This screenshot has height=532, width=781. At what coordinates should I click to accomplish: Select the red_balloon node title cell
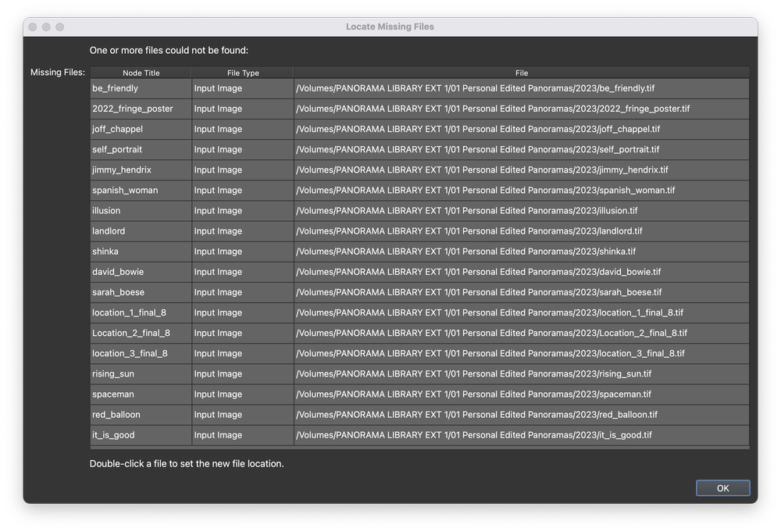point(141,415)
